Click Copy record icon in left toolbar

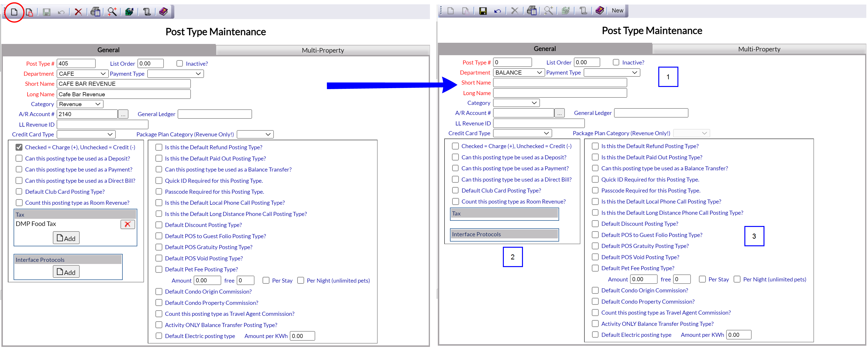tap(29, 12)
